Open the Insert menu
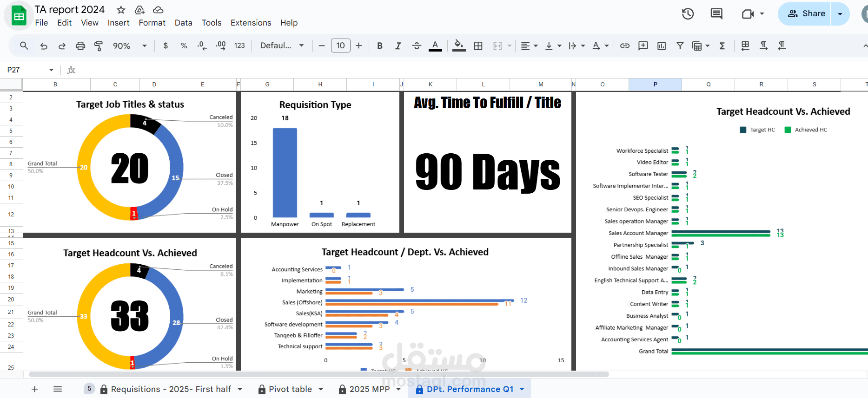The height and width of the screenshot is (398, 868). pos(119,23)
